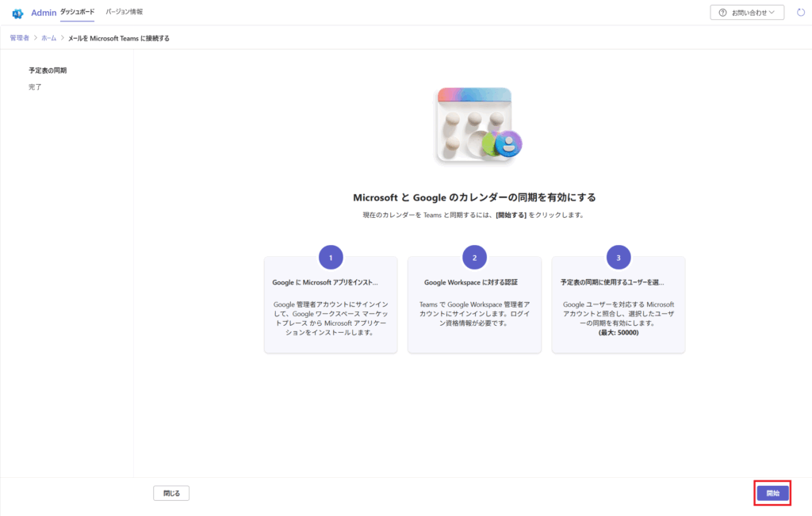The height and width of the screenshot is (516, 812).
Task: Go to 管理者 breadcrumb link
Action: coord(20,38)
